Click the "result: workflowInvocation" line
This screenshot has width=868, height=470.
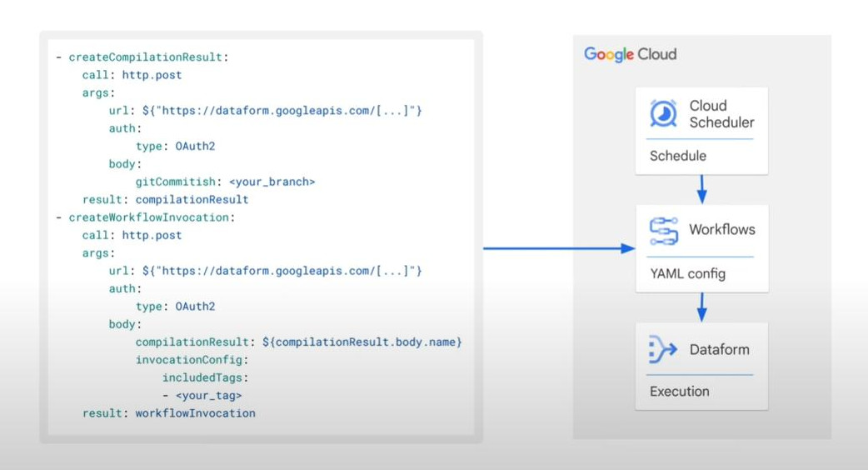click(x=169, y=413)
